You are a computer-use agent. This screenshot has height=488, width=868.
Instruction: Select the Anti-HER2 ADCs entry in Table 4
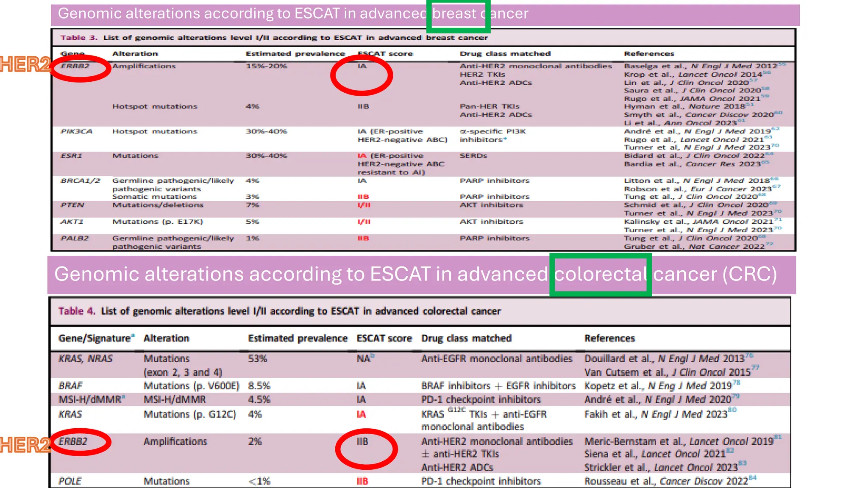click(457, 468)
